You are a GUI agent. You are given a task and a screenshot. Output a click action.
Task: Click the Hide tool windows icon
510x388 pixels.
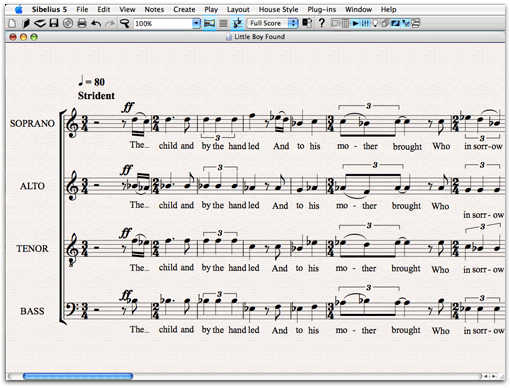(416, 24)
